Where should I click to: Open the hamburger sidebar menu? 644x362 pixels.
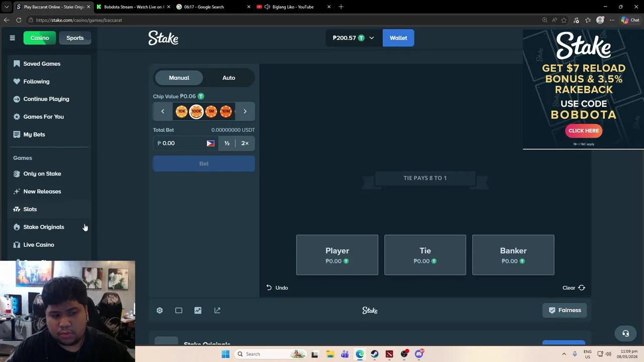tap(12, 38)
